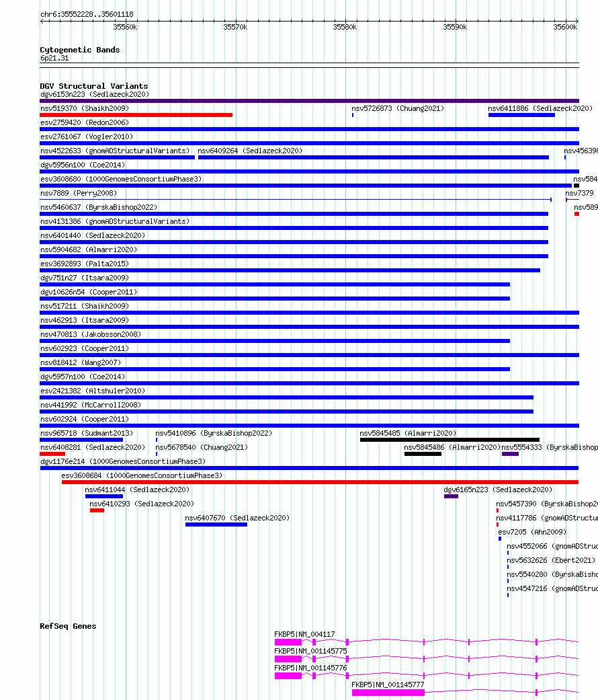Click nsv7889 (Perry2008) variant label
598x700 pixels.
pyautogui.click(x=79, y=193)
